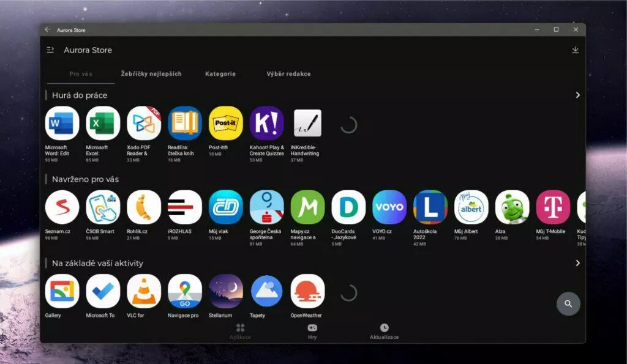Open the Můj T-Mobile app icon

553,207
